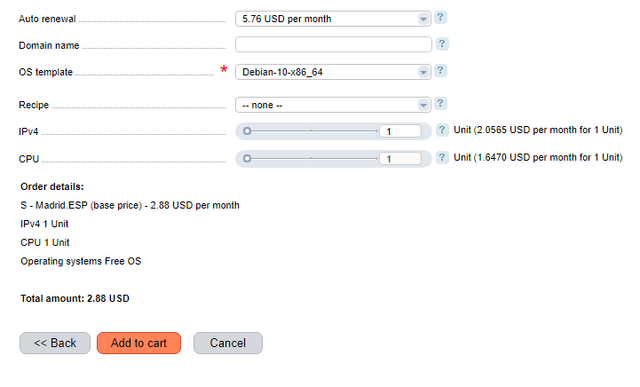Click the Operating systems Free OS line
Viewport: 640px width, 387px height.
point(81,261)
